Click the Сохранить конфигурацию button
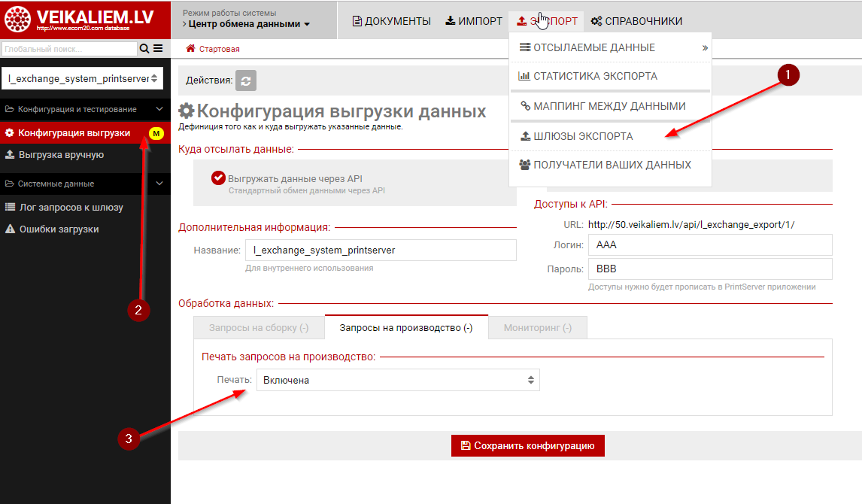This screenshot has height=504, width=862. coord(527,445)
